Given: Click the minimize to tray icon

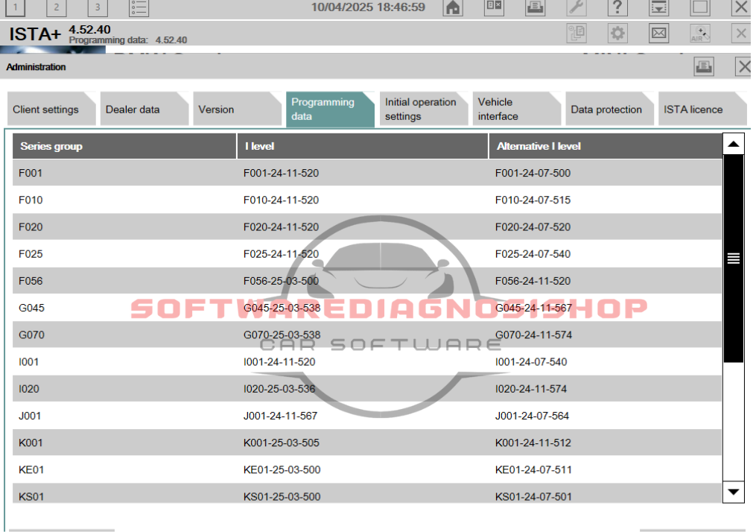Looking at the screenshot, I should [x=658, y=7].
